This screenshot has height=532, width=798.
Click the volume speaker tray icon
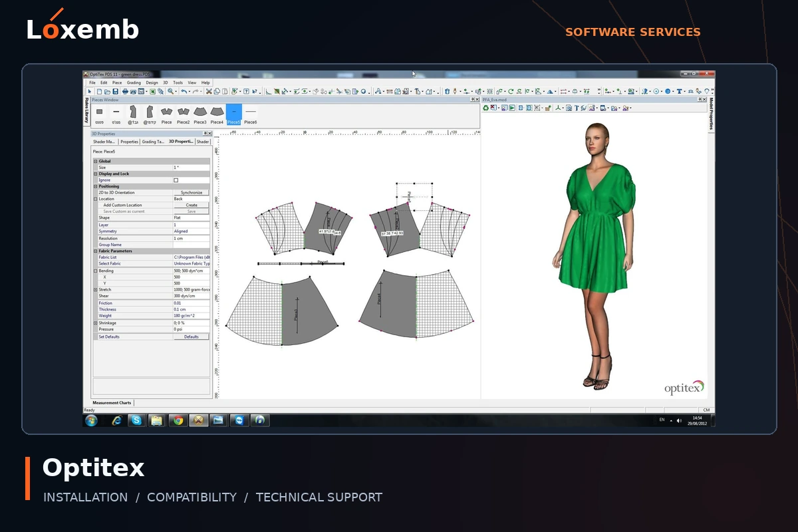(679, 420)
